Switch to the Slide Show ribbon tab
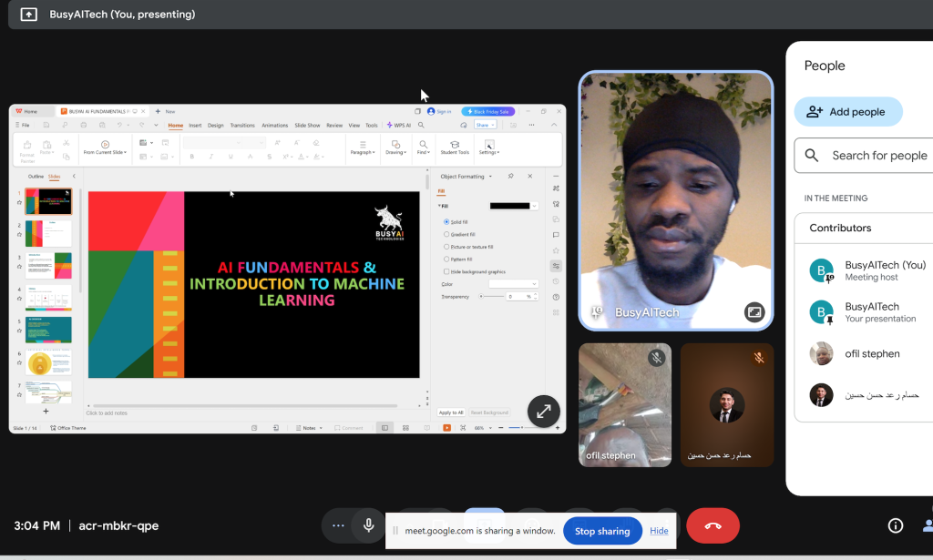Screen dimensions: 933x560 tap(307, 125)
